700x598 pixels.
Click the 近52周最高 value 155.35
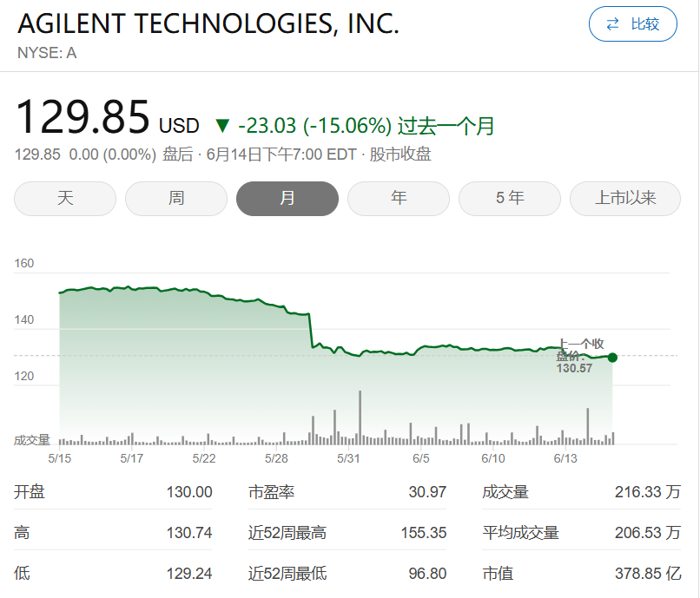click(x=424, y=533)
